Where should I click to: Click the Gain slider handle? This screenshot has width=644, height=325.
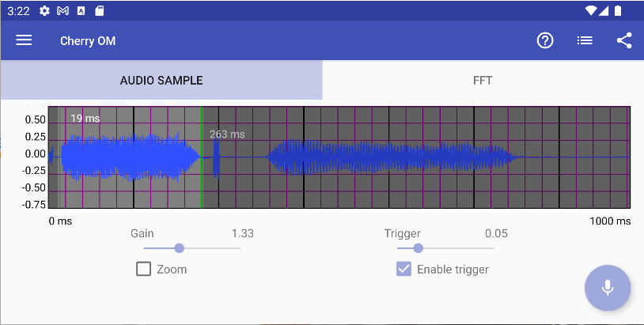click(179, 248)
